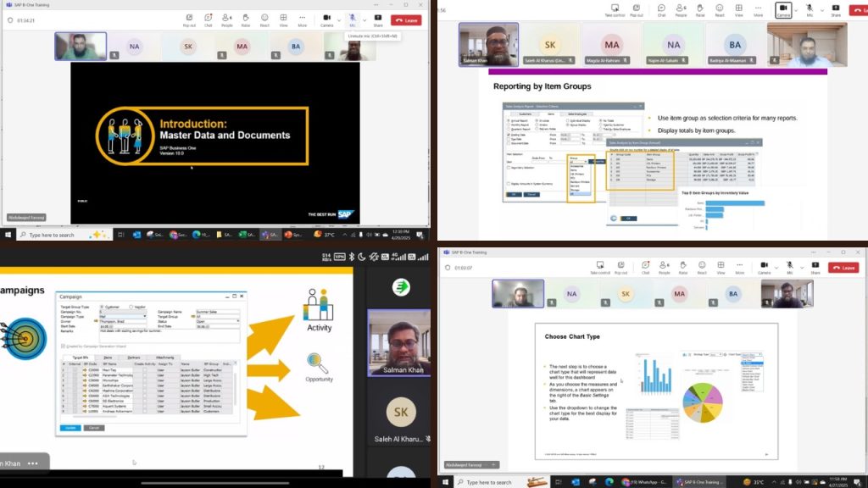The height and width of the screenshot is (488, 868).
Task: Leave the Introduction slide meeting
Action: [406, 20]
